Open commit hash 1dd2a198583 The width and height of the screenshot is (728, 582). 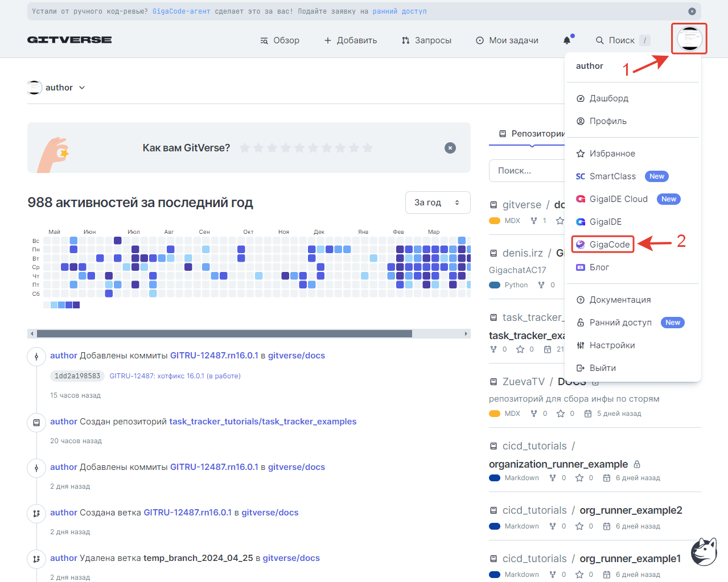77,376
